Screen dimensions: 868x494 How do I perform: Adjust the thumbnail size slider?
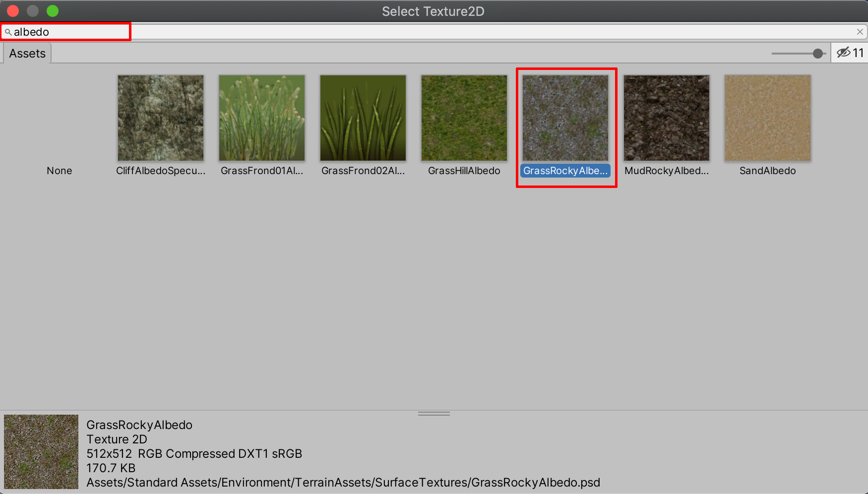(817, 54)
